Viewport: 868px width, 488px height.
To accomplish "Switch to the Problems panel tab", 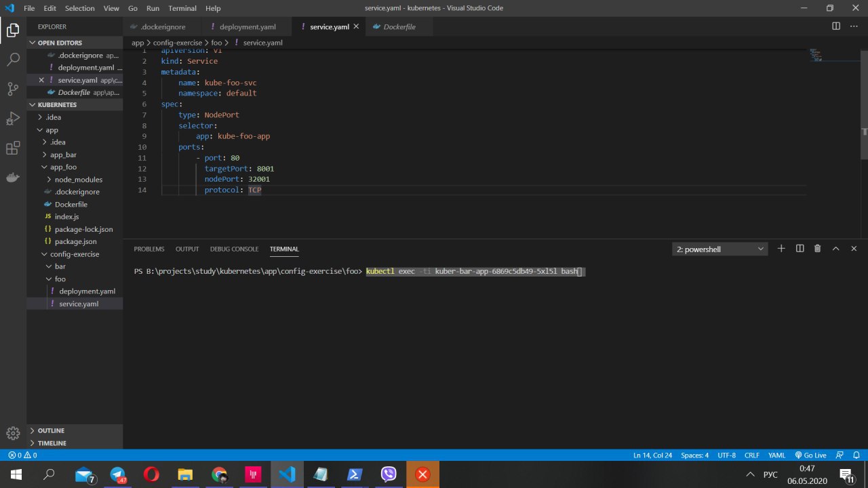I will coord(149,249).
